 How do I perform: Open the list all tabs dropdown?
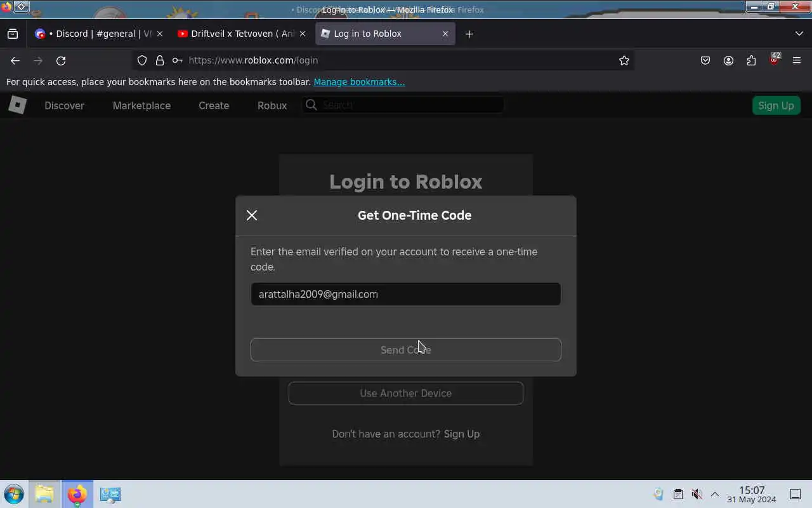pos(799,34)
